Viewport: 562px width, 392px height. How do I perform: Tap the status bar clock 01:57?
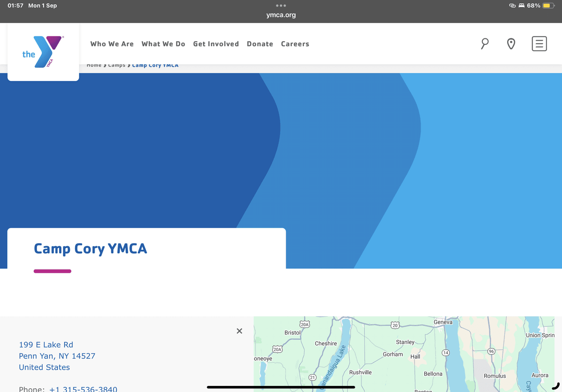pos(15,6)
